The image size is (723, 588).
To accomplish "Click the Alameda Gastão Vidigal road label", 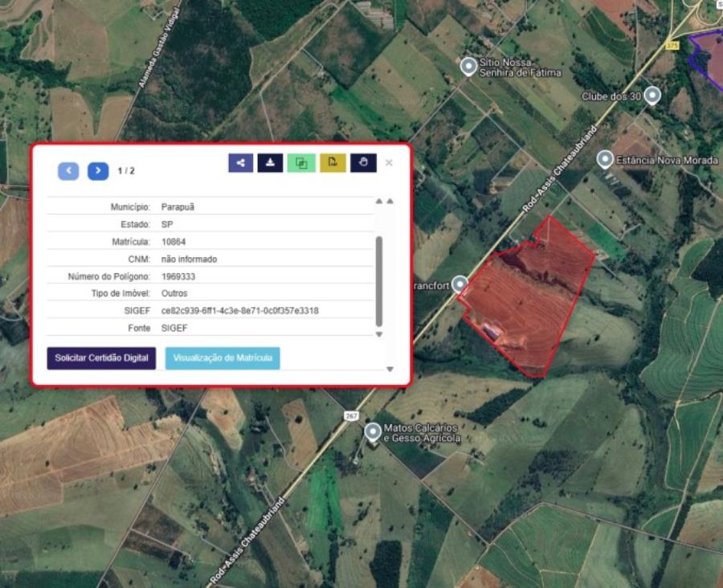I will click(158, 47).
